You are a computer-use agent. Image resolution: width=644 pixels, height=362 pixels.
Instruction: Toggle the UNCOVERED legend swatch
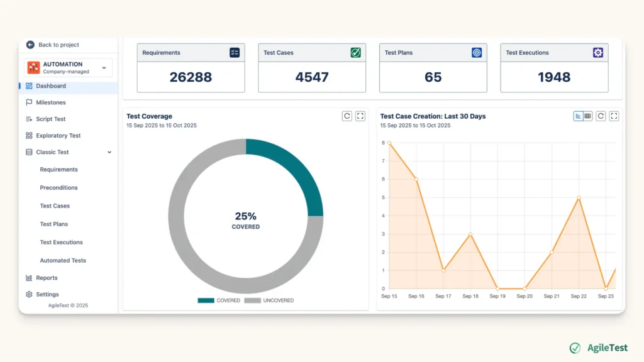point(252,300)
